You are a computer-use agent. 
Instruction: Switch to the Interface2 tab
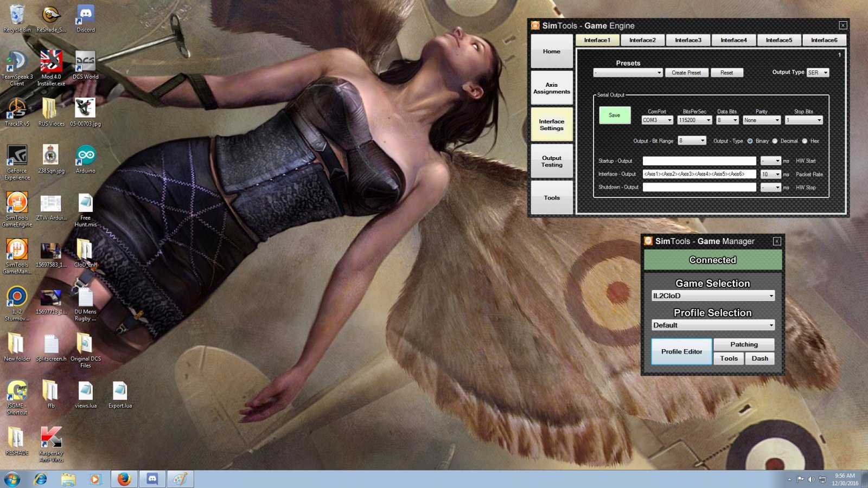642,40
